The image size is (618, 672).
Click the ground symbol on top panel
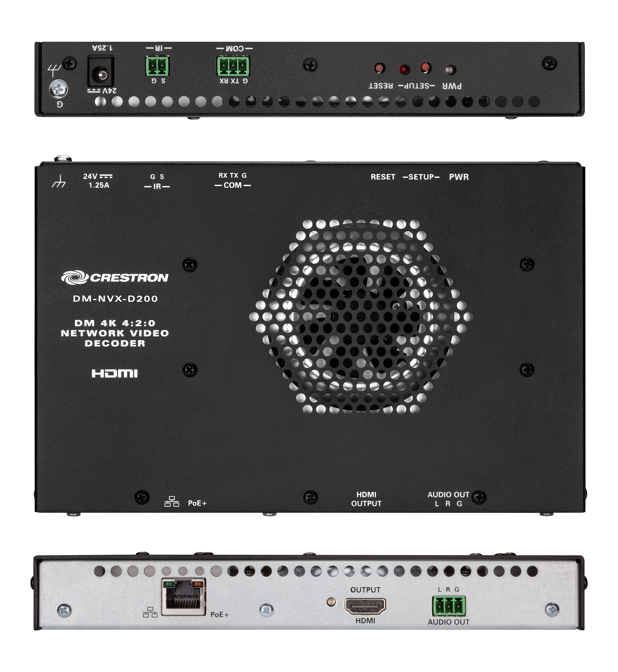tap(59, 182)
